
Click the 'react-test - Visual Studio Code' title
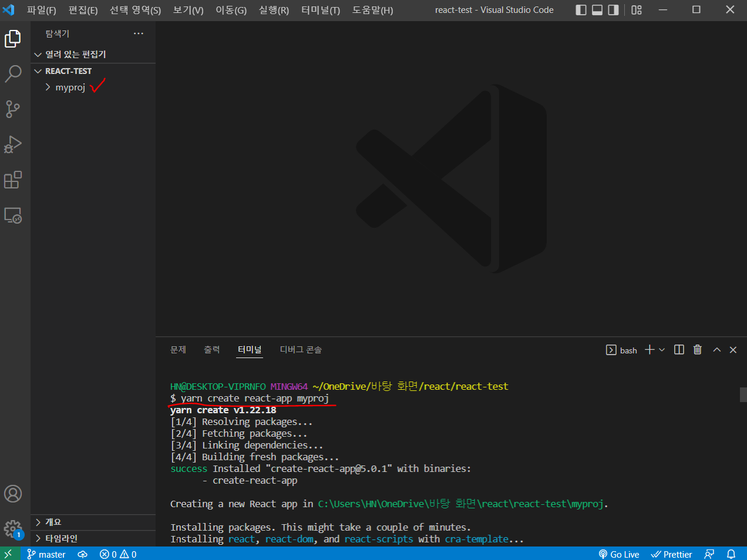point(494,10)
